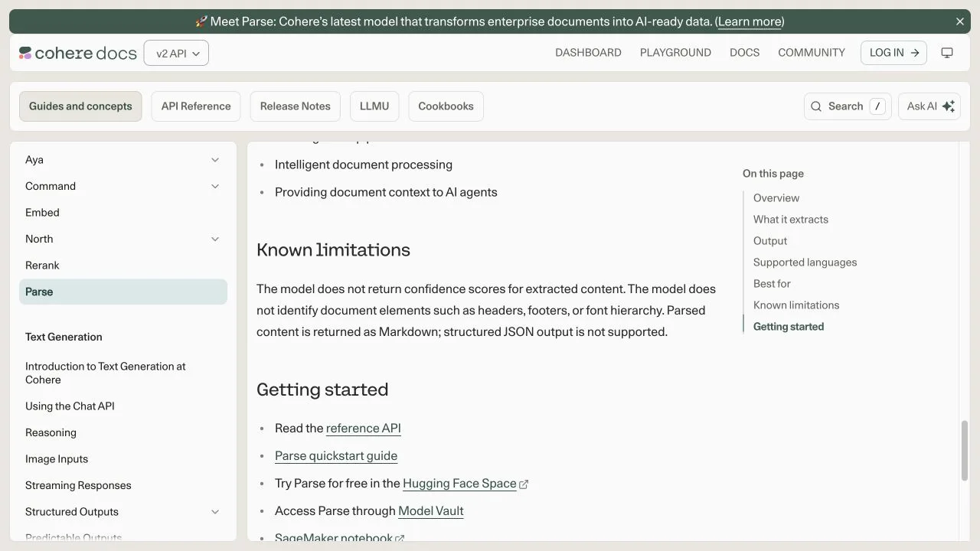Click the Getting started heading
980x551 pixels.
(x=322, y=390)
